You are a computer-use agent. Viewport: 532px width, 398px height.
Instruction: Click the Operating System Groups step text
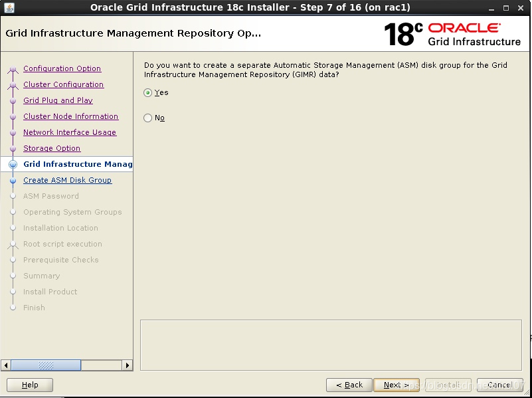pos(72,212)
